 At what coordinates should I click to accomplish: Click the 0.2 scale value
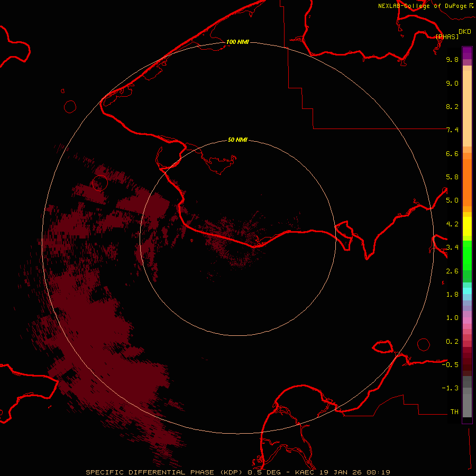point(452,342)
